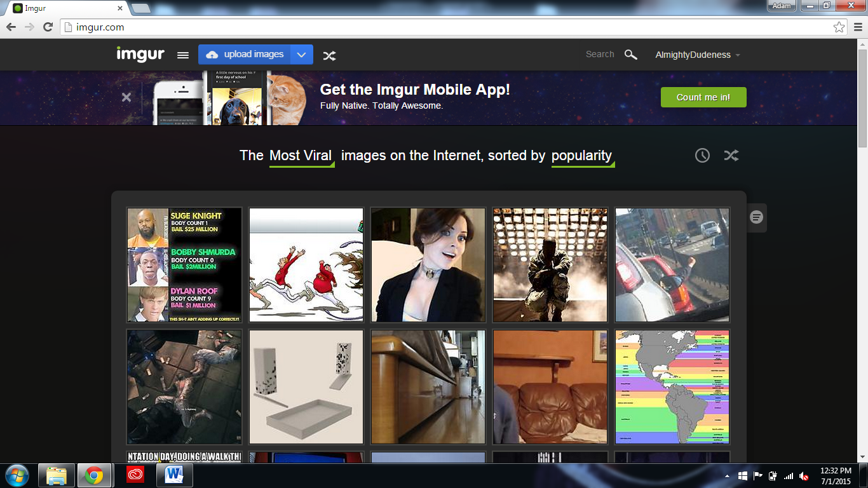This screenshot has height=488, width=868.
Task: Click the magnifying glass search icon
Action: coord(630,55)
